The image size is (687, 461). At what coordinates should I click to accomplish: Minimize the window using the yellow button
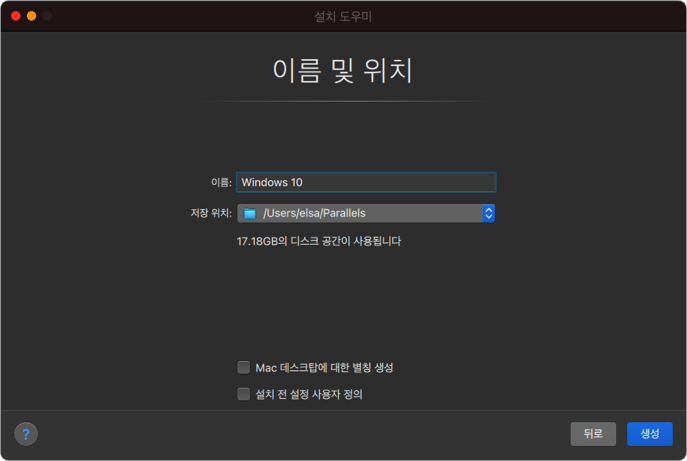point(32,16)
